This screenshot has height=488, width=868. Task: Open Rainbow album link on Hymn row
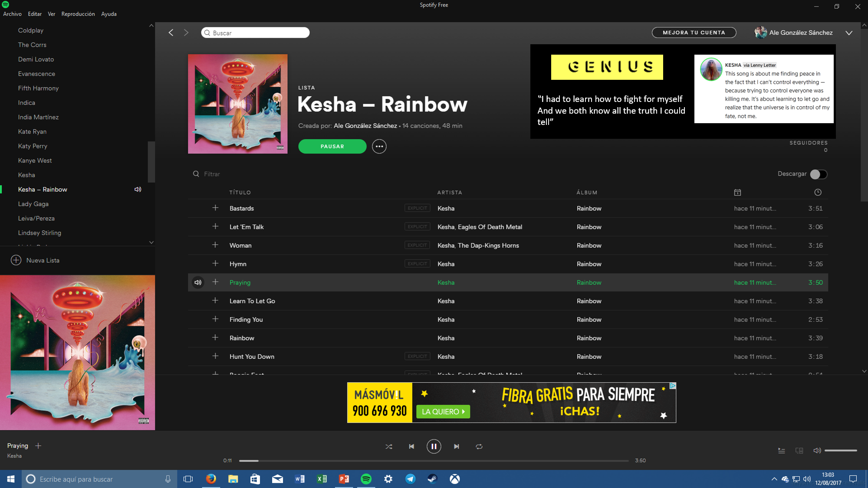[589, 264]
